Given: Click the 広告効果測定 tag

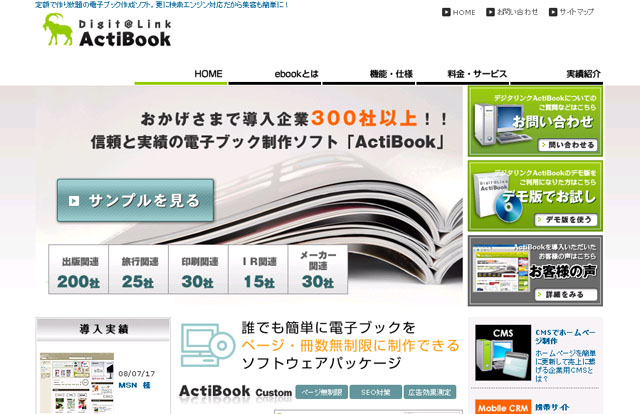Looking at the screenshot, I should coord(430,392).
